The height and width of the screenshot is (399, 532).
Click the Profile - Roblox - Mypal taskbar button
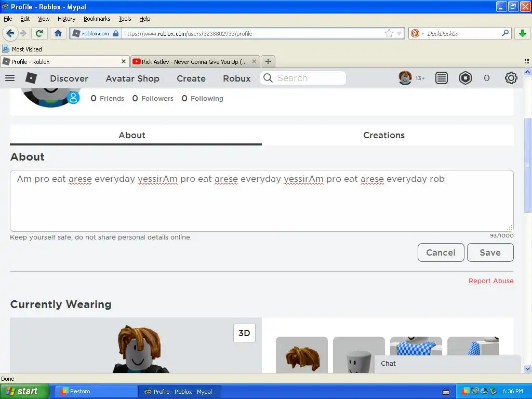[x=180, y=391]
